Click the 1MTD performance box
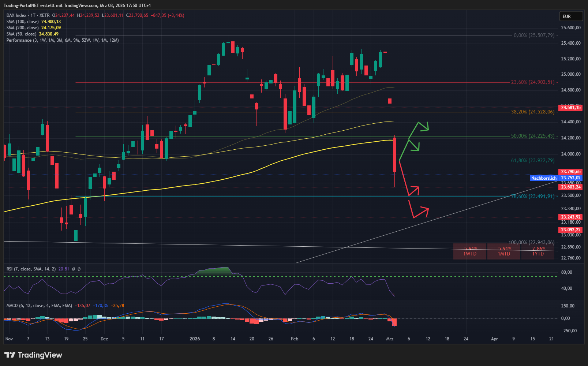Screen dimensions: 588x366 click(x=503, y=251)
